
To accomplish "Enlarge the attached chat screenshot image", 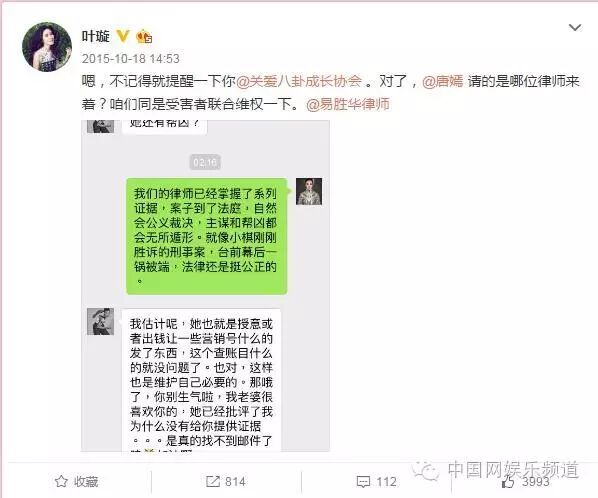I will click(206, 286).
